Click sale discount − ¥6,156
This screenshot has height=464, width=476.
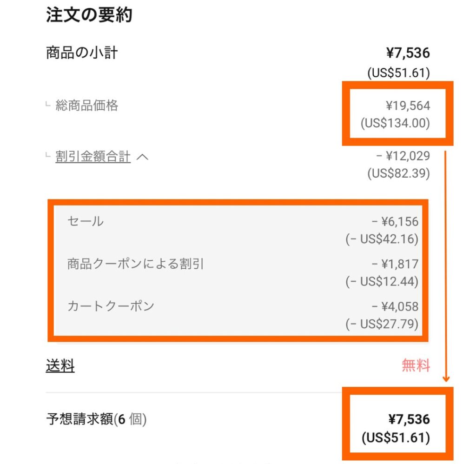click(395, 222)
